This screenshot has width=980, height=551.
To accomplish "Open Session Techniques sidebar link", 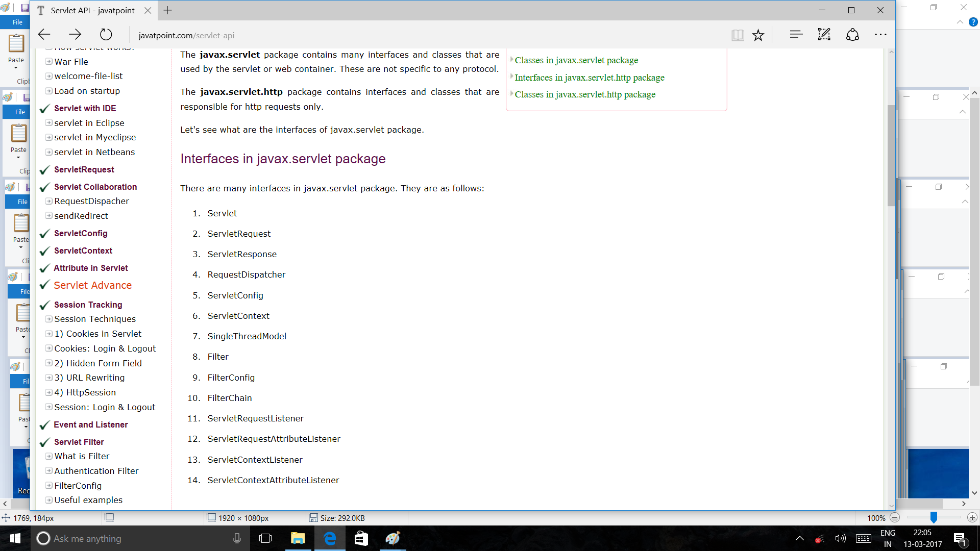I will (x=95, y=319).
